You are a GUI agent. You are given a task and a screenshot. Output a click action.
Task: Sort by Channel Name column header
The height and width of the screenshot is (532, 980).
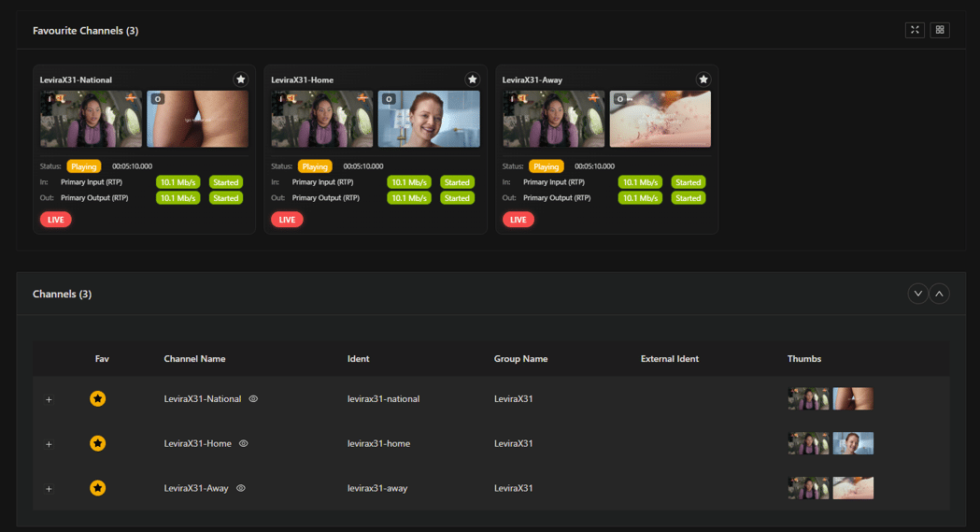194,359
